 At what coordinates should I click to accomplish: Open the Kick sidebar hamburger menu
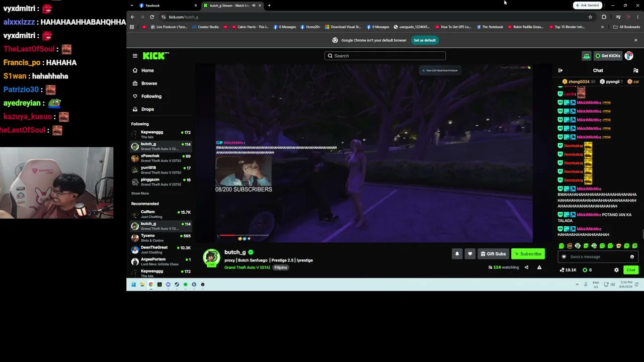[x=135, y=56]
